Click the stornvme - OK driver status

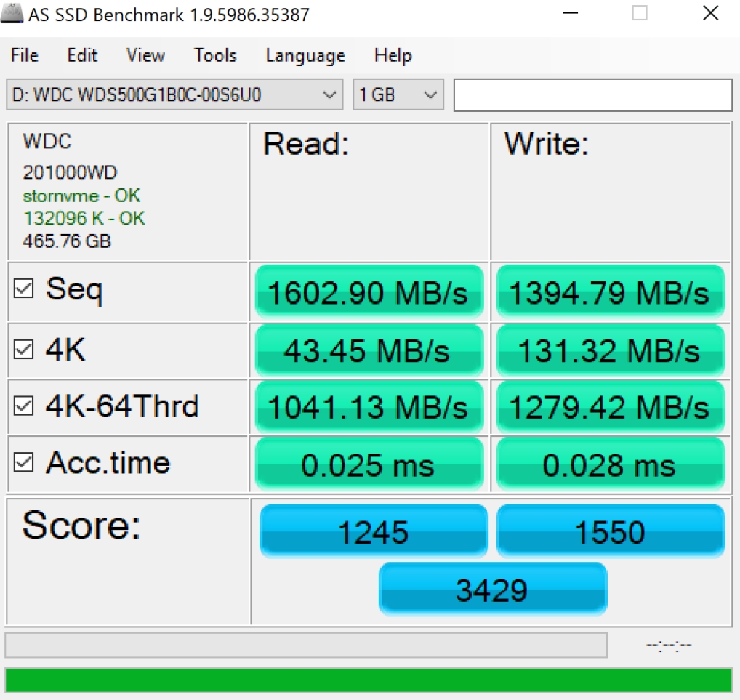click(81, 196)
